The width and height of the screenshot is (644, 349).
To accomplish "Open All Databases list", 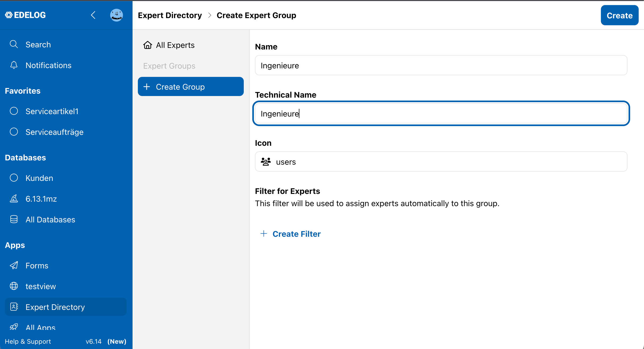I will (66, 219).
